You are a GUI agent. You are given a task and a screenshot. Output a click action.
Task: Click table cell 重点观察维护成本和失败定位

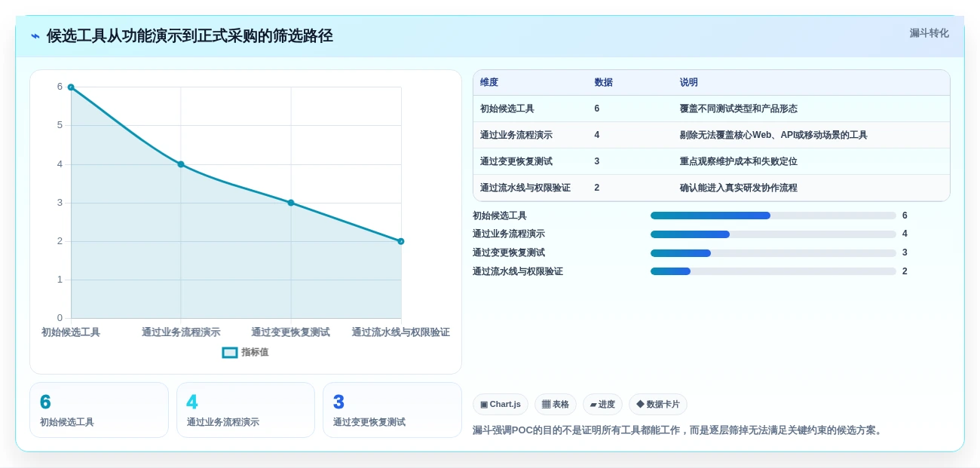click(739, 162)
